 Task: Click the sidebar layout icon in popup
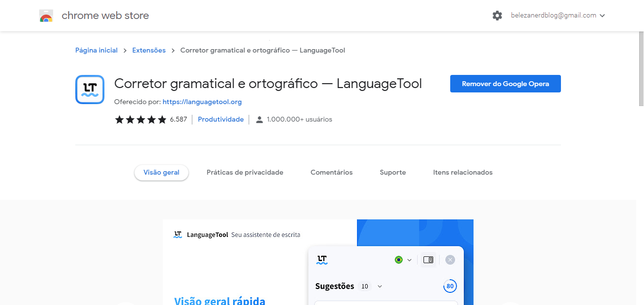point(428,260)
